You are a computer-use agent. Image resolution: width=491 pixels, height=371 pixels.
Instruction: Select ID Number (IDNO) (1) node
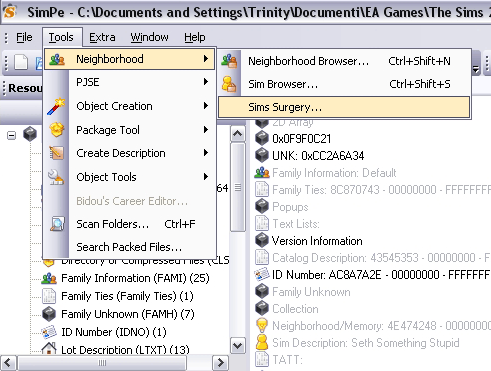(114, 332)
